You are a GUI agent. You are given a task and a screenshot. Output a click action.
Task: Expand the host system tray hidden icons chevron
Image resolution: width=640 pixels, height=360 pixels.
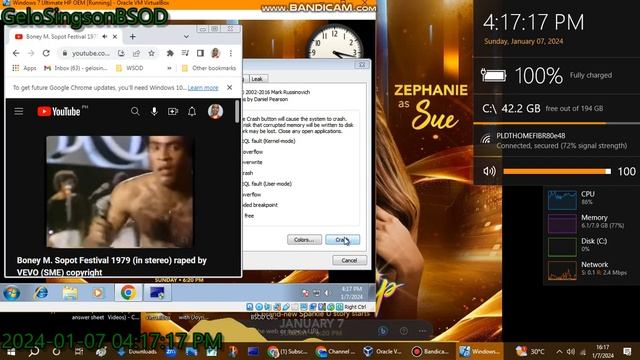click(559, 351)
